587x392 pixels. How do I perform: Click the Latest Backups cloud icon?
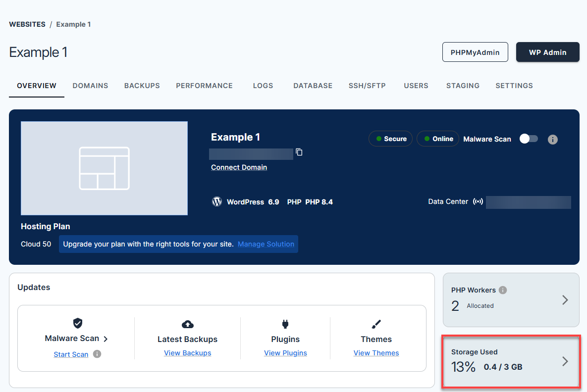click(x=188, y=324)
